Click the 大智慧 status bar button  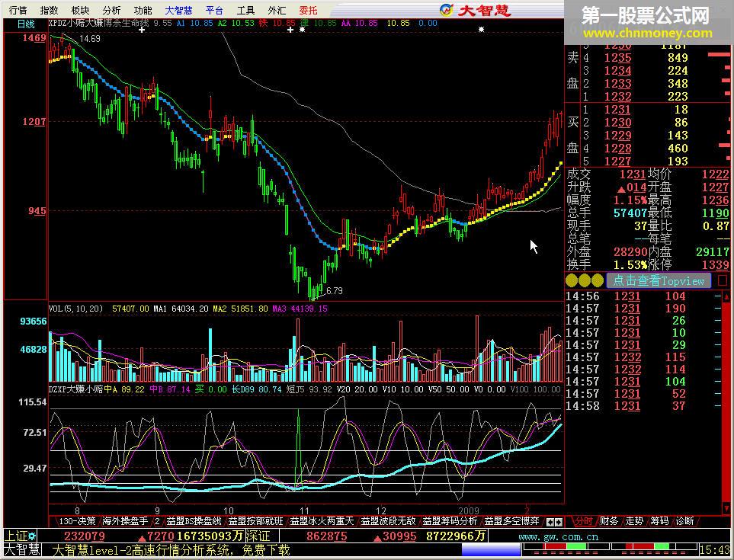[x=22, y=549]
